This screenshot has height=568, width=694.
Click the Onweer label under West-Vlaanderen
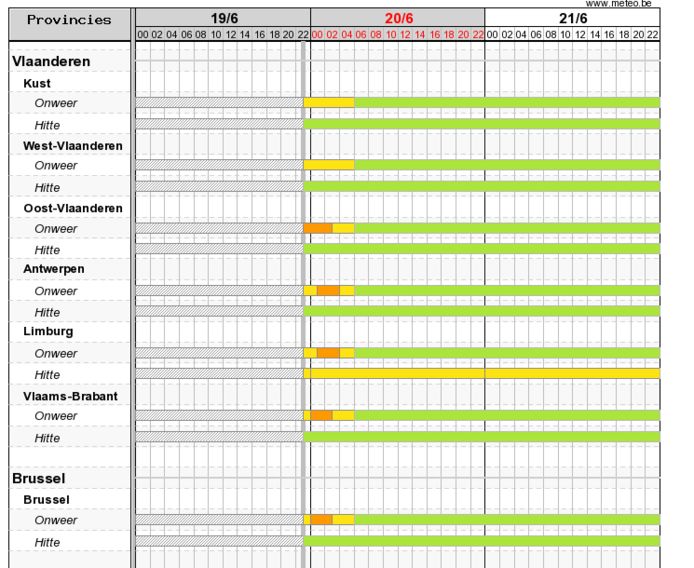tap(55, 165)
